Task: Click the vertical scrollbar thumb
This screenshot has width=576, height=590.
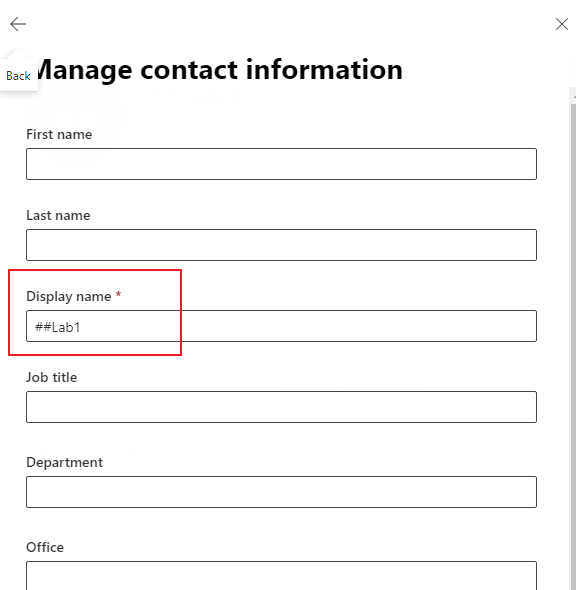Action: point(573,346)
